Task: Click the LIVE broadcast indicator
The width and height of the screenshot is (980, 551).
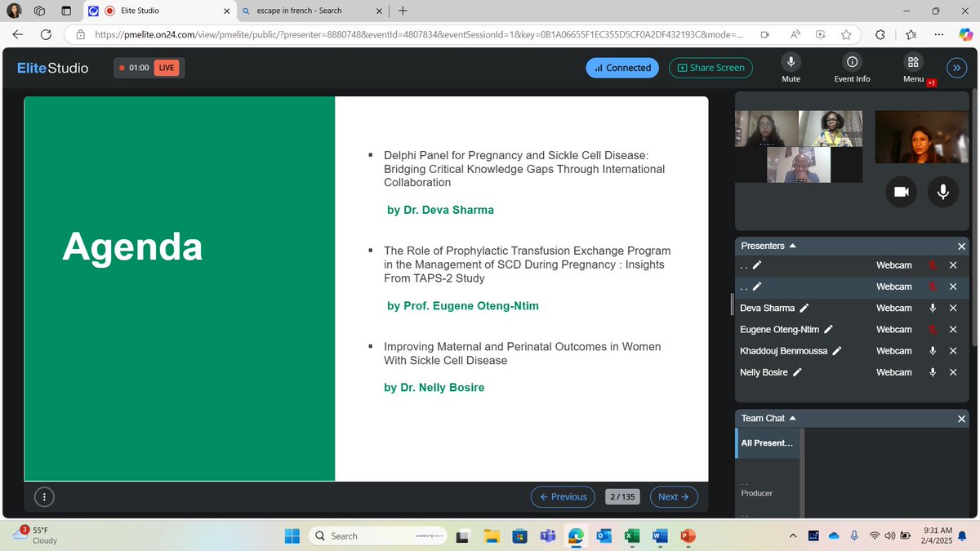Action: 167,68
